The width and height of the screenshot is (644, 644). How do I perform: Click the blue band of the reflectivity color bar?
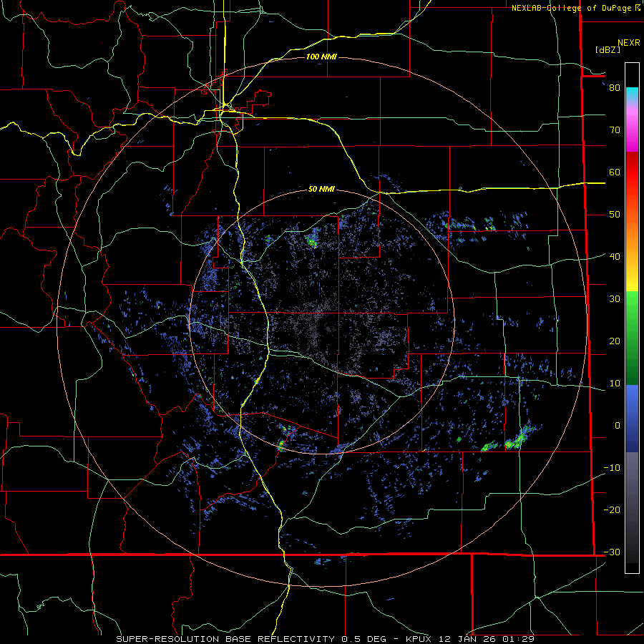click(632, 419)
